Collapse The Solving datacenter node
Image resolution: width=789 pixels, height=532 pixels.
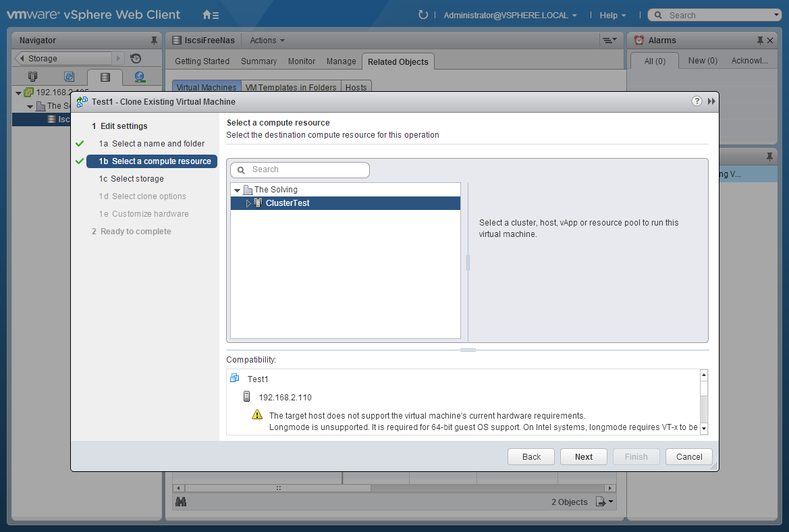point(237,190)
